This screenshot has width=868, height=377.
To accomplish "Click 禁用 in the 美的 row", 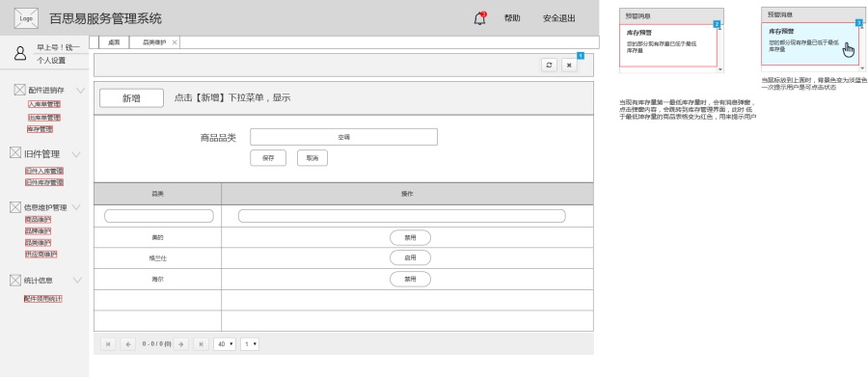I will 410,237.
